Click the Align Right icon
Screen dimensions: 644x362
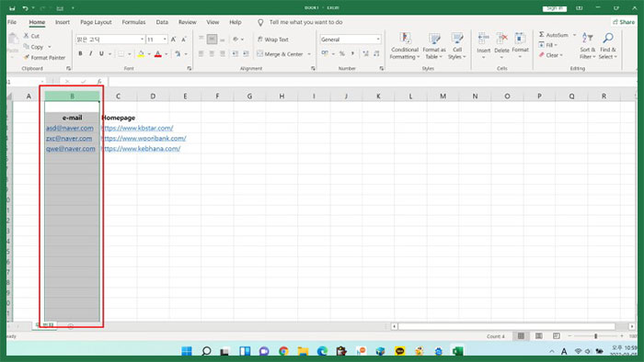pos(223,53)
